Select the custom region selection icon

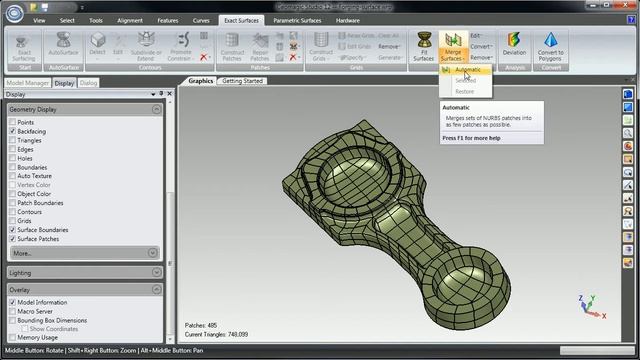[x=628, y=211]
